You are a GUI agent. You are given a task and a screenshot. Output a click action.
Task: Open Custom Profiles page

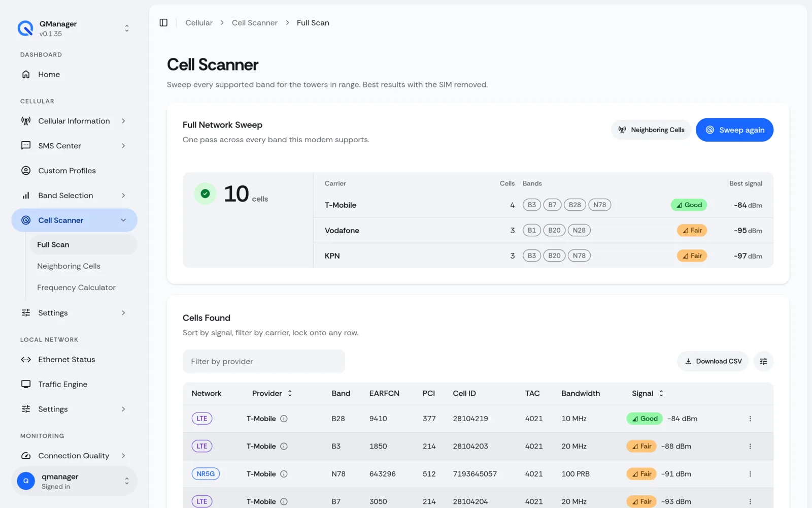click(x=74, y=171)
